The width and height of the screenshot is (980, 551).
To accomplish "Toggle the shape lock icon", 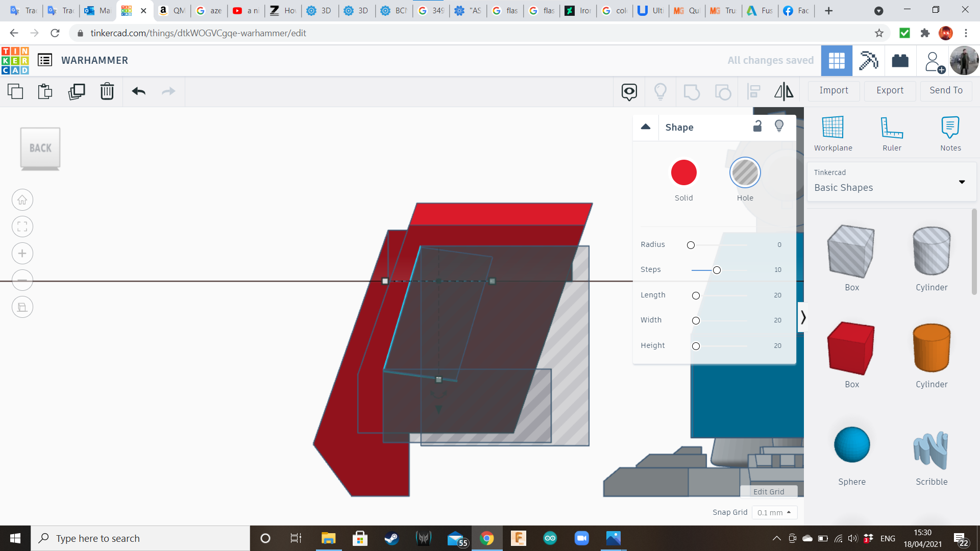I will [757, 126].
